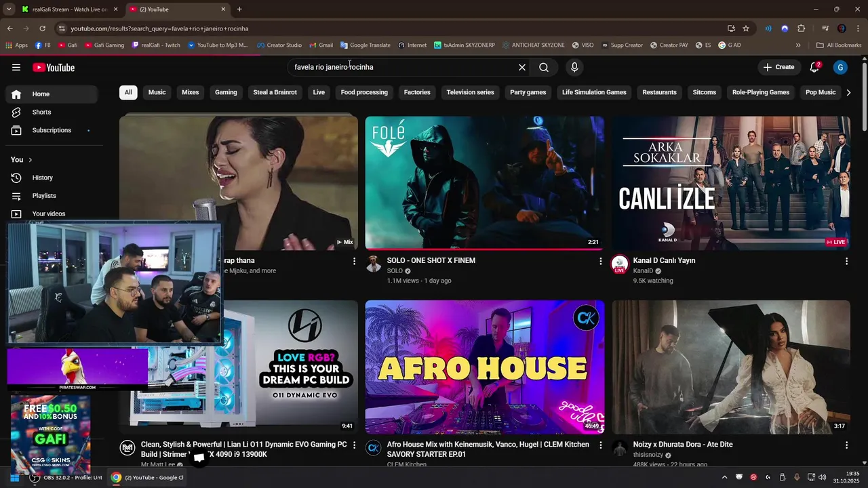
Task: Open the account avatar menu
Action: 840,67
